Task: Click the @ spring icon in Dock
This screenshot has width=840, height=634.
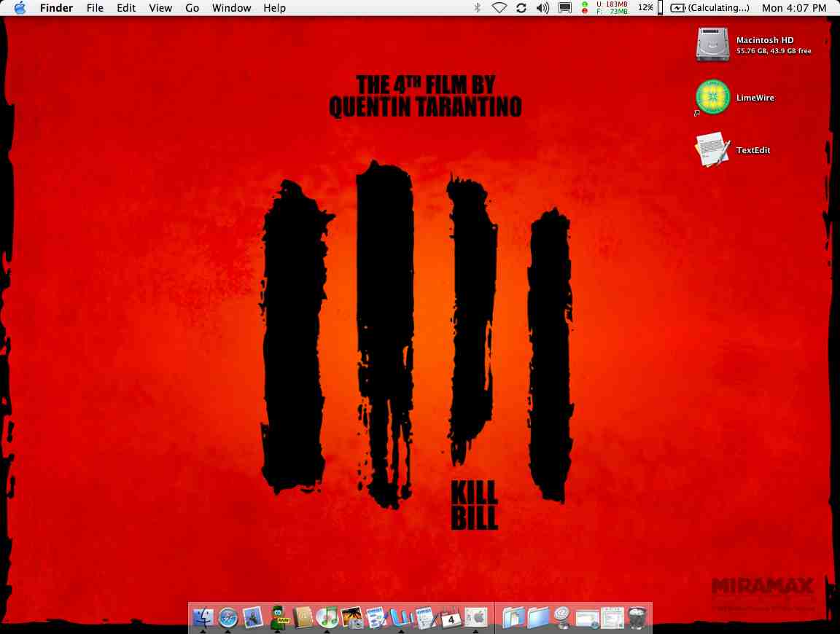Action: pos(562,617)
